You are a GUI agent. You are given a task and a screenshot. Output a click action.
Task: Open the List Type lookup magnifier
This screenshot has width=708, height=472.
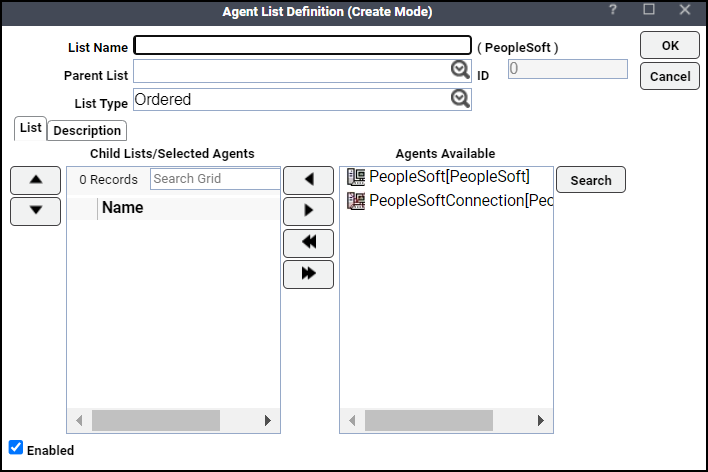tap(460, 98)
